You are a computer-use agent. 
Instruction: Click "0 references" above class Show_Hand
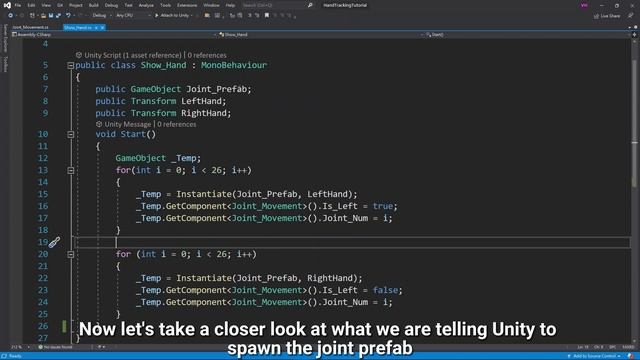207,55
